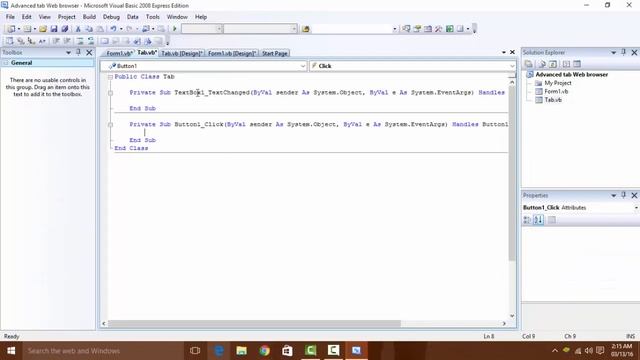Click Properties icon in Solution Explorer toolbar

tap(529, 64)
